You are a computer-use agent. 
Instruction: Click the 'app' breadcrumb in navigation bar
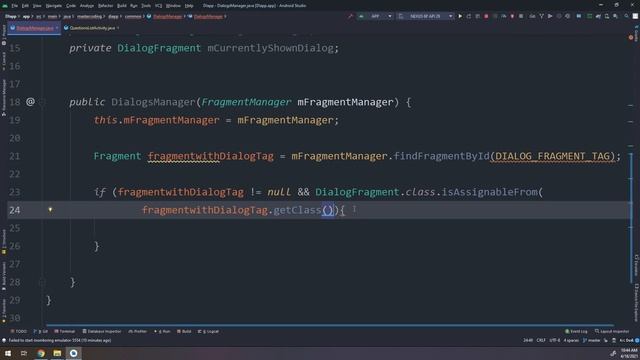[26, 17]
